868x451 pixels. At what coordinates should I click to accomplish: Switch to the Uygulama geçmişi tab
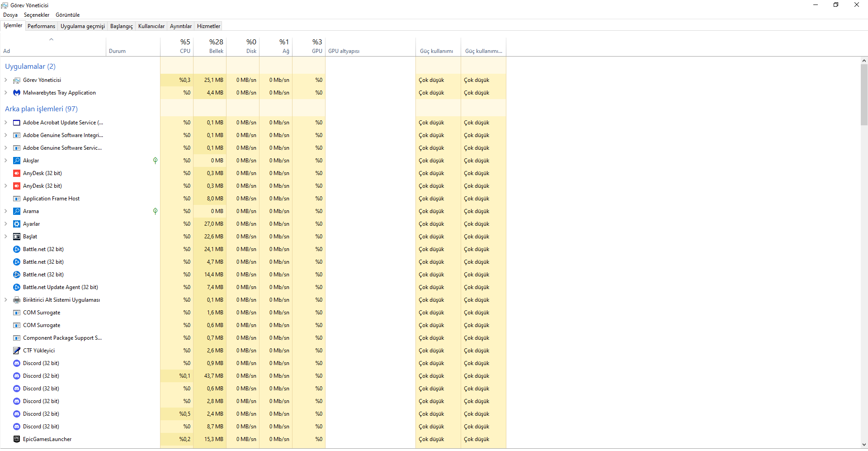click(x=83, y=26)
